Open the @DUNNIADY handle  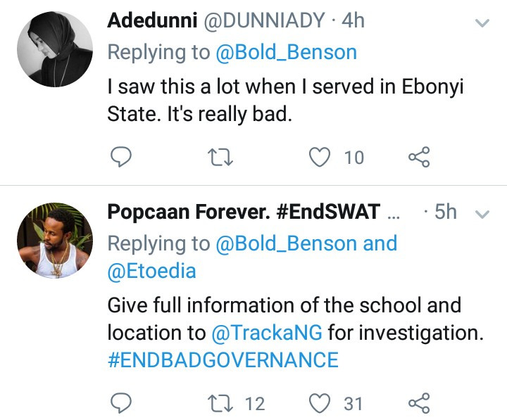265,21
